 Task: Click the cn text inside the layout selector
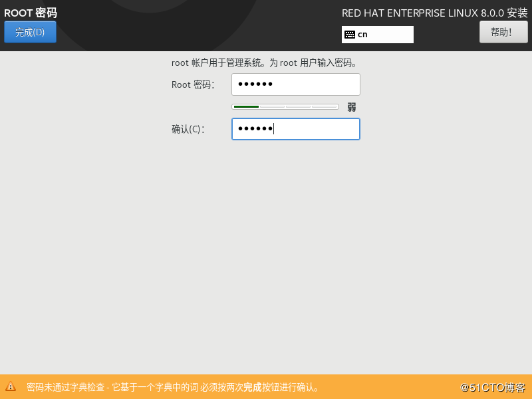tap(364, 34)
